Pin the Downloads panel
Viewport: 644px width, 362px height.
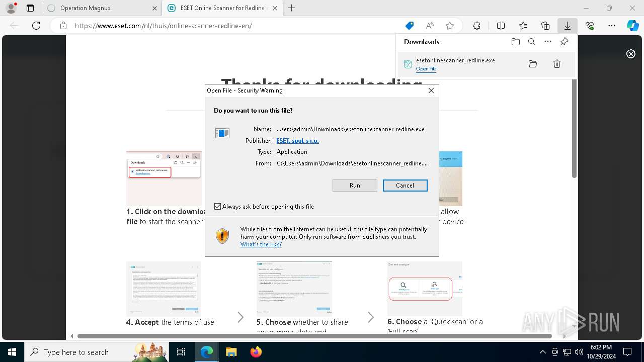tap(564, 42)
